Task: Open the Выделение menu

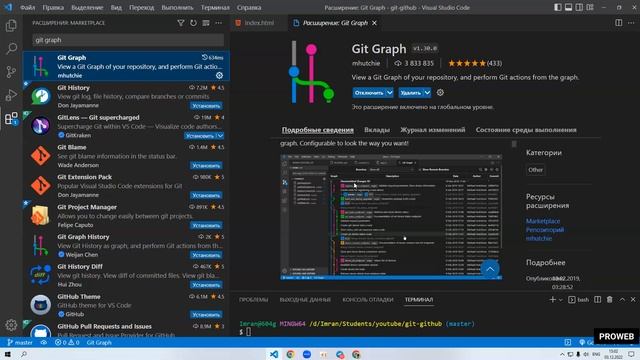Action: (x=87, y=7)
